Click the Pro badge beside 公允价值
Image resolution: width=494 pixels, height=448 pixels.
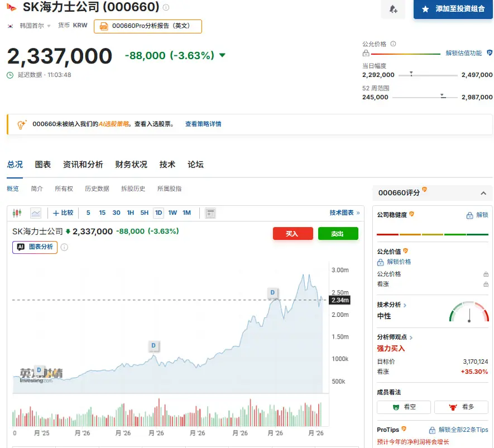coord(405,251)
